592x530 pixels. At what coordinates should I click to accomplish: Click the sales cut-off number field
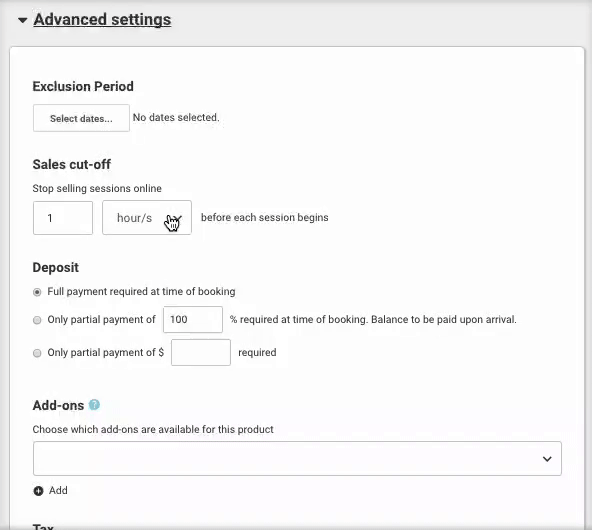coord(63,218)
